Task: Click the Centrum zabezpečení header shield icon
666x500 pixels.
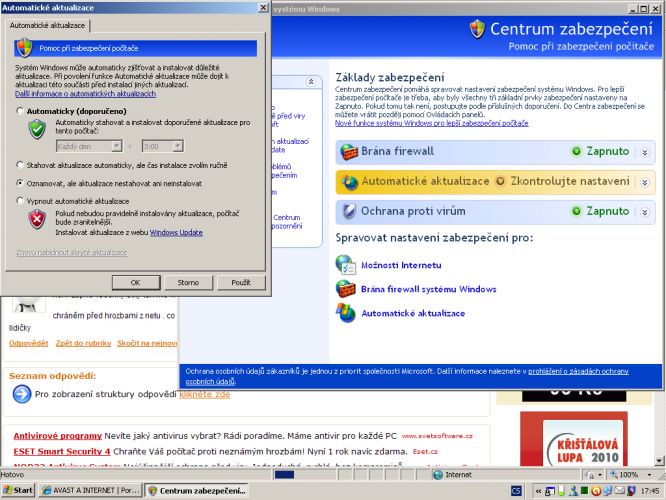Action: (x=477, y=29)
